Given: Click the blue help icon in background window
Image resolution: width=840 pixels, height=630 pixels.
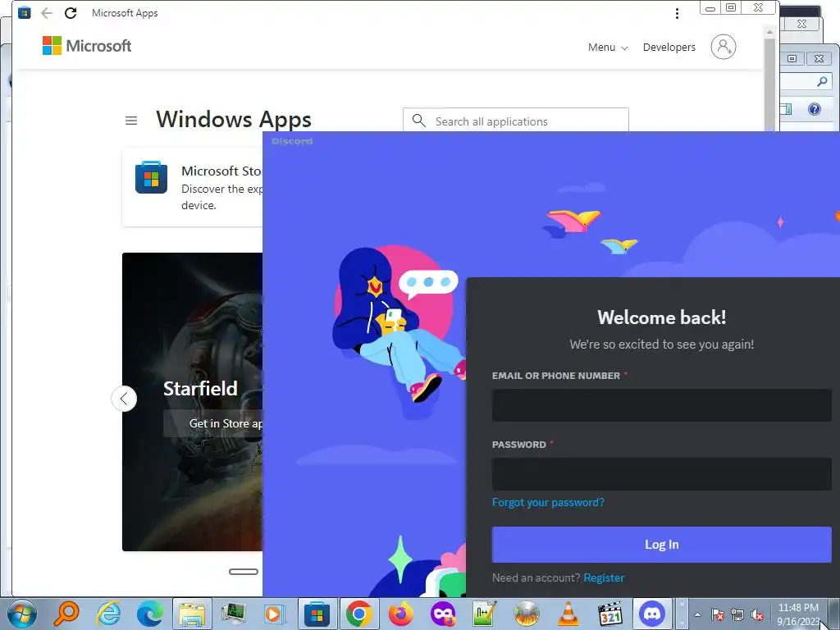Looking at the screenshot, I should point(815,109).
